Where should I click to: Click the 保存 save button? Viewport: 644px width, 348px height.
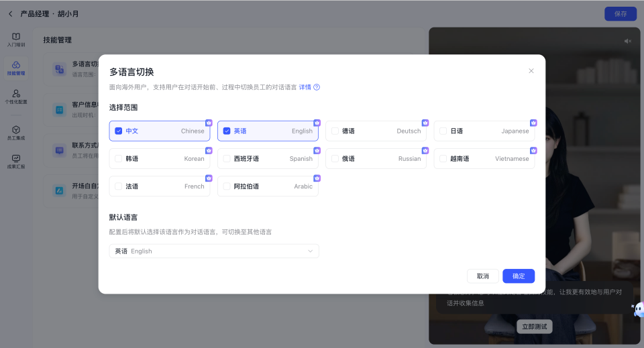click(620, 13)
